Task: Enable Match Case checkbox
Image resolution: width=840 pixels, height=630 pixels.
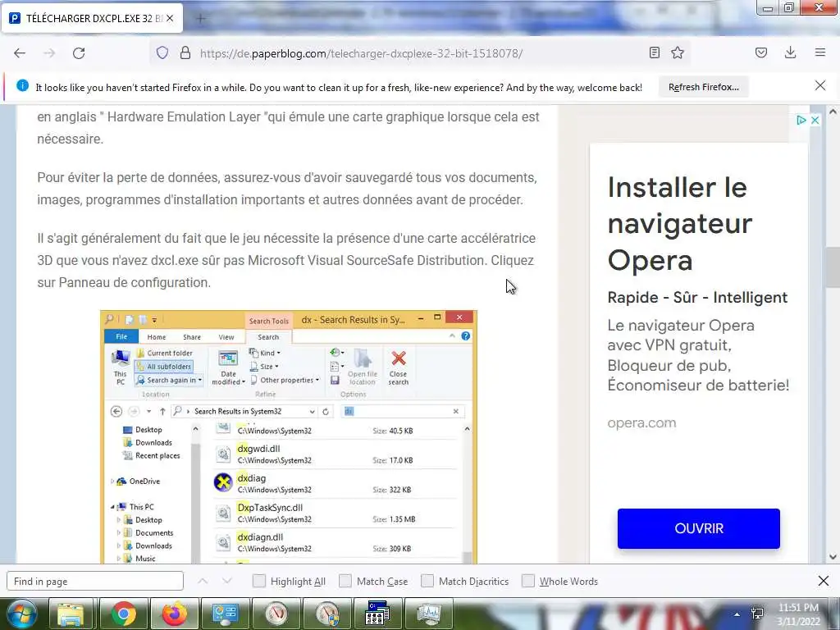Action: 345,582
